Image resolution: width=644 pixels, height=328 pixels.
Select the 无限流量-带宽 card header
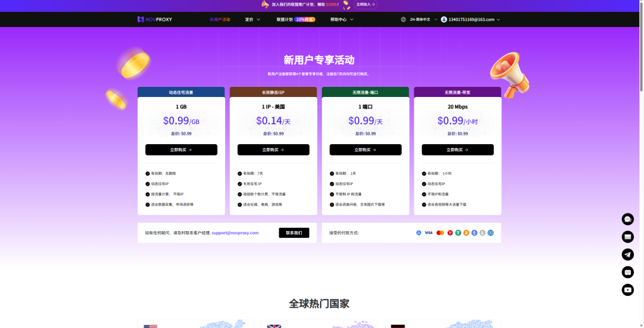click(x=458, y=92)
